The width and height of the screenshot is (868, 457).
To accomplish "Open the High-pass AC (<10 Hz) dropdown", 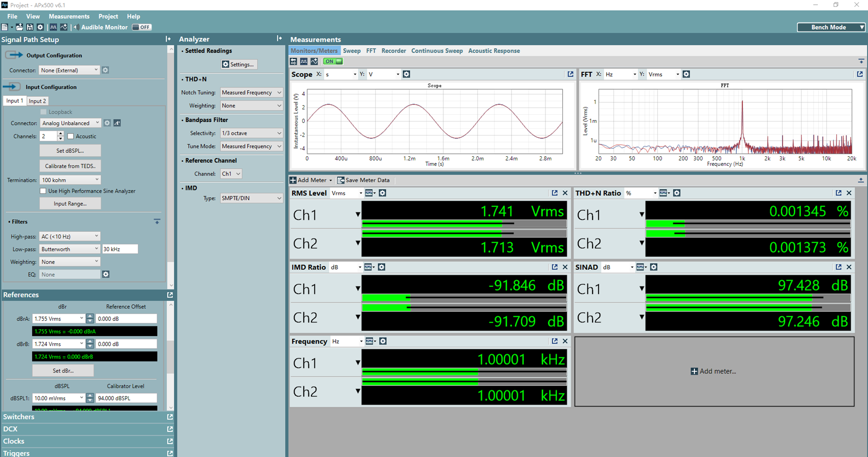I will (x=69, y=236).
